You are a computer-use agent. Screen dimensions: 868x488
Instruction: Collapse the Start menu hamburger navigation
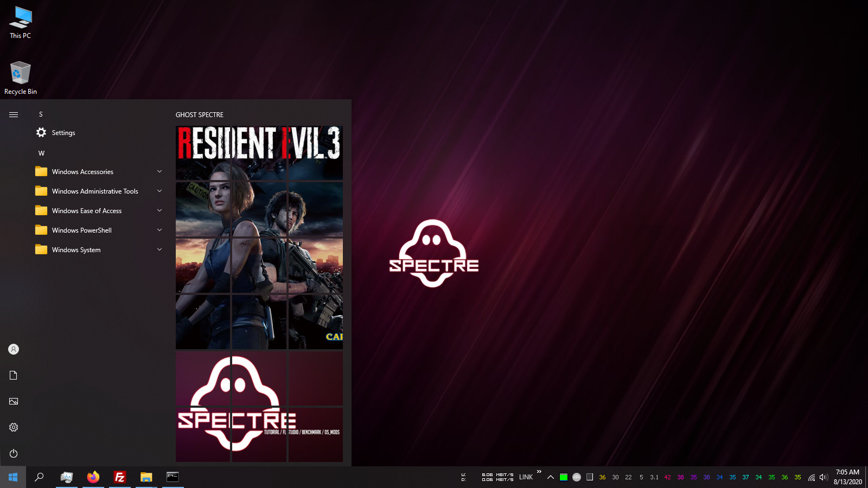click(14, 114)
